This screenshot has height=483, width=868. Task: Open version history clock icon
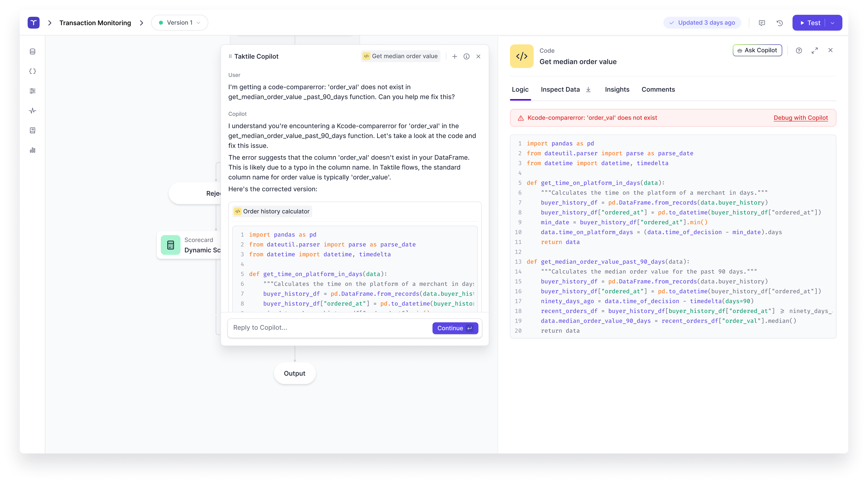tap(779, 23)
